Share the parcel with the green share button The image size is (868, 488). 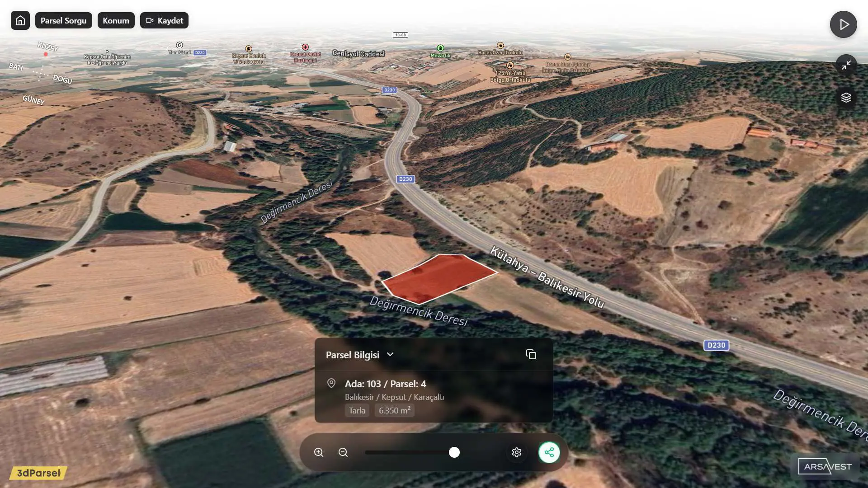pyautogui.click(x=549, y=452)
